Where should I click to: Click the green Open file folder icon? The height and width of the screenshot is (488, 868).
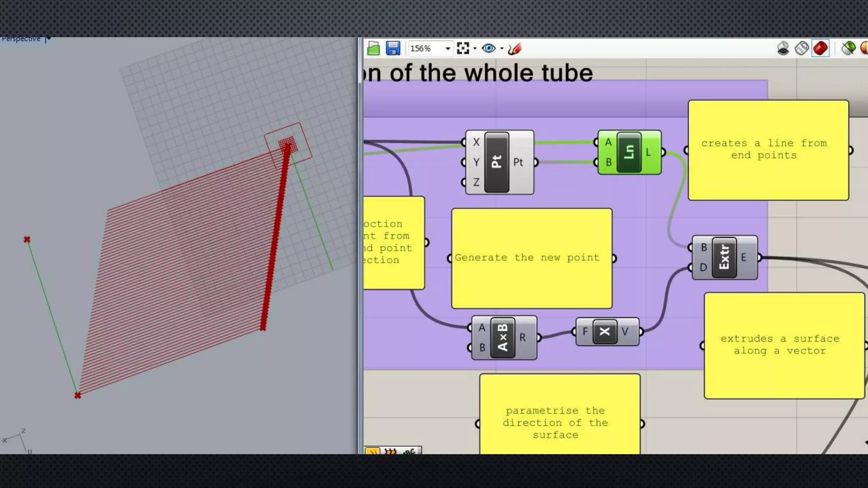(373, 48)
